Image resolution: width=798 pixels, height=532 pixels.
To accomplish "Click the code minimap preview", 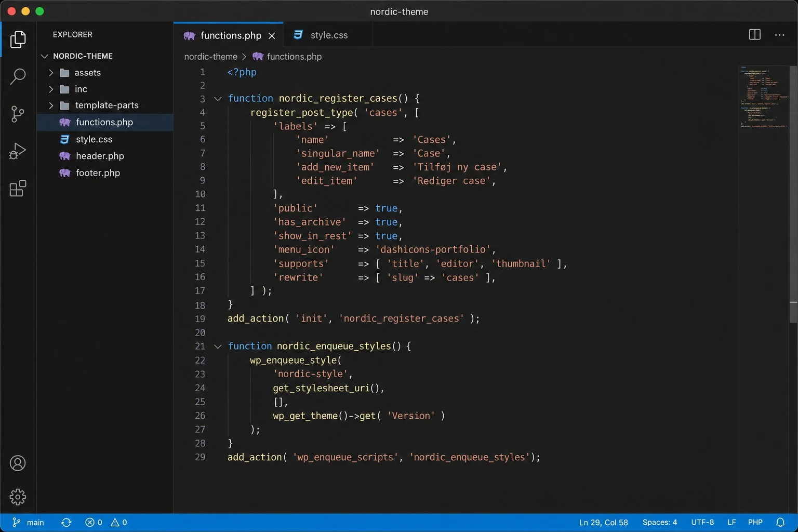I will coord(764,97).
